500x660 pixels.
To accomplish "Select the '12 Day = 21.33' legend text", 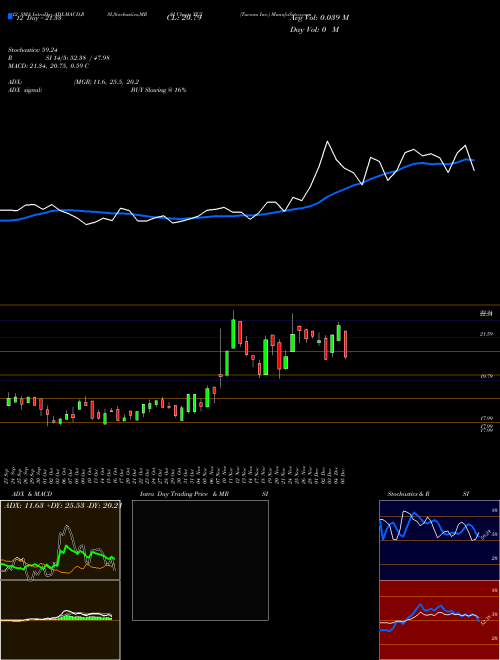I will click(x=37, y=18).
